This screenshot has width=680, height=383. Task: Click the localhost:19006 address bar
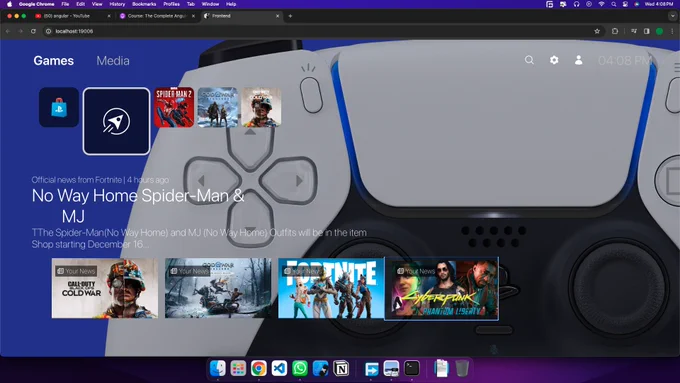point(321,31)
